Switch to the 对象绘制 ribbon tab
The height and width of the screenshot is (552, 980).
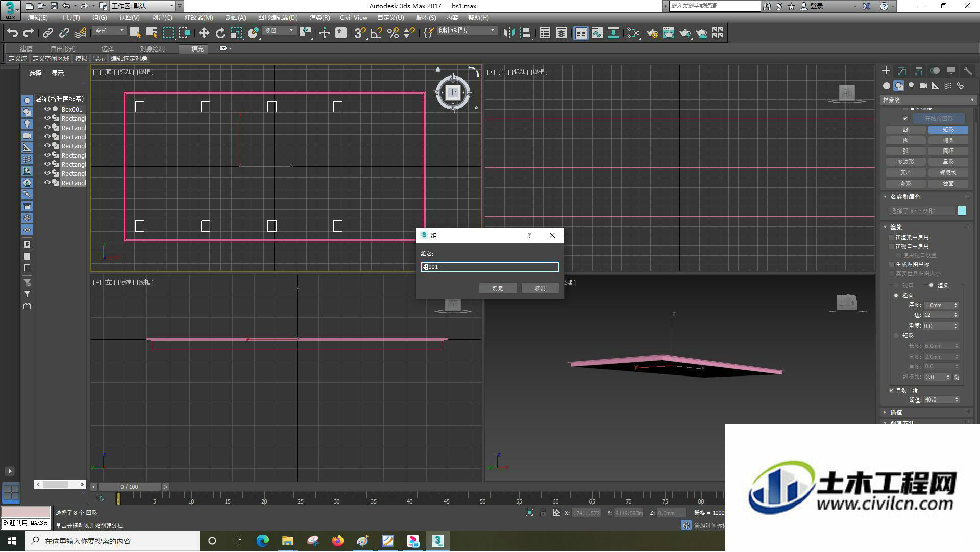click(x=152, y=48)
